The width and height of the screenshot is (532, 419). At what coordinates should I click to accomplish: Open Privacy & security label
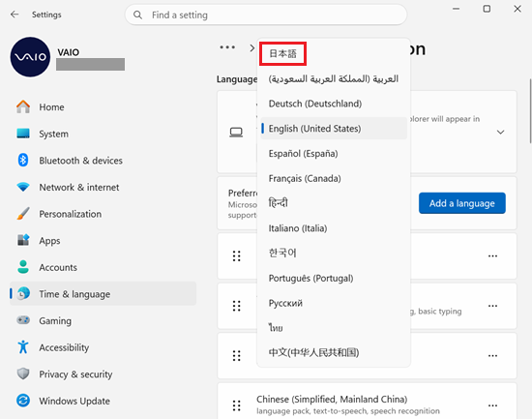(75, 374)
